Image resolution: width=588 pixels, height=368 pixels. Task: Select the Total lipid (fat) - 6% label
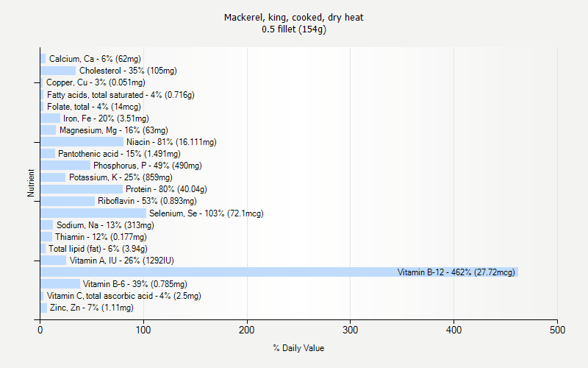click(98, 249)
